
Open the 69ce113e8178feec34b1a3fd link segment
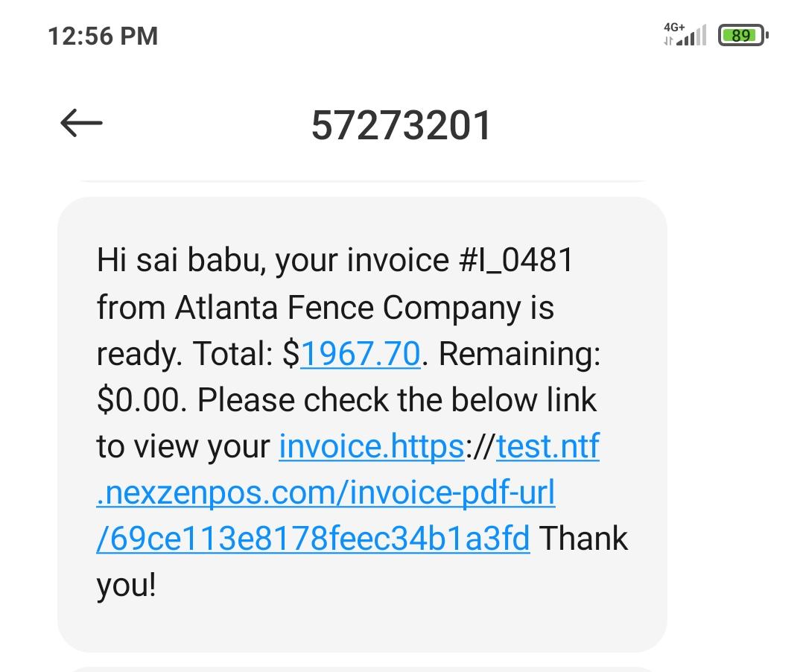coord(313,539)
